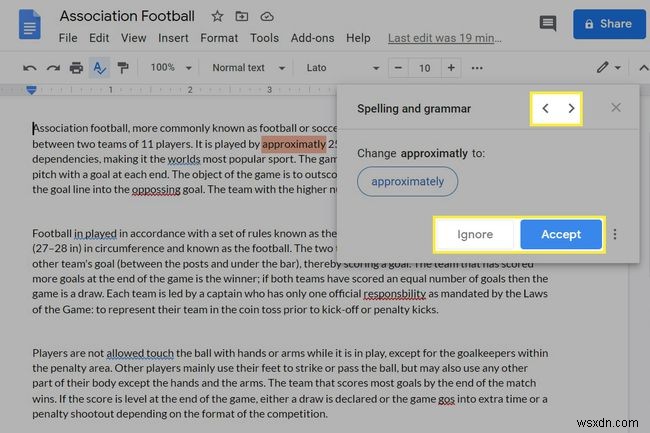This screenshot has width=650, height=433.
Task: Click the blue indent marker on the ruler
Action: tap(31, 90)
